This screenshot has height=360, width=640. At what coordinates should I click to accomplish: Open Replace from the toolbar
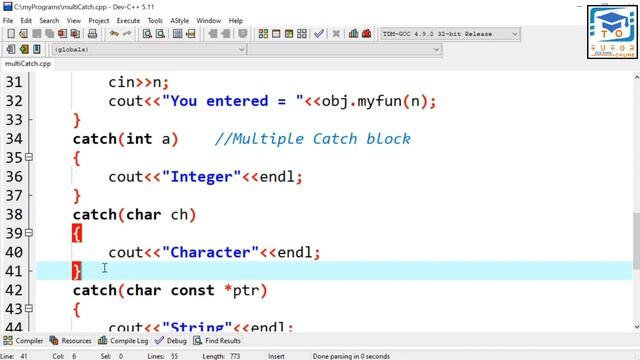tap(160, 34)
